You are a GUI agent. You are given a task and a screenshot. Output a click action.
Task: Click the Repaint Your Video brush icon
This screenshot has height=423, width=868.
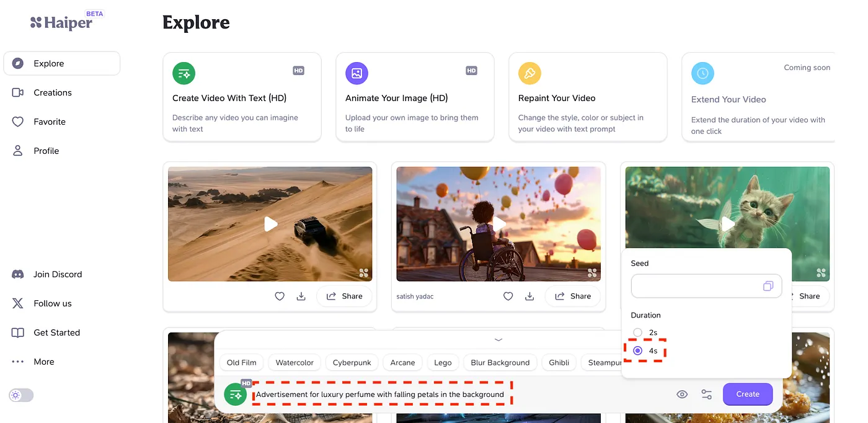point(529,73)
